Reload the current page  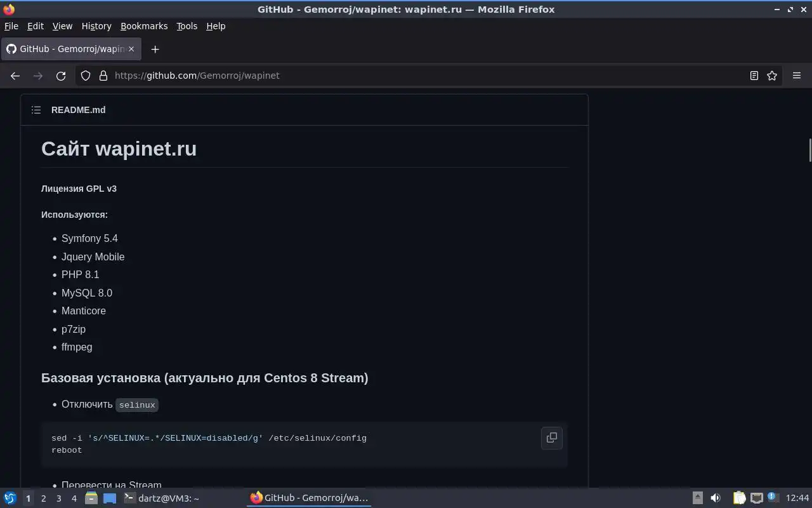point(61,76)
